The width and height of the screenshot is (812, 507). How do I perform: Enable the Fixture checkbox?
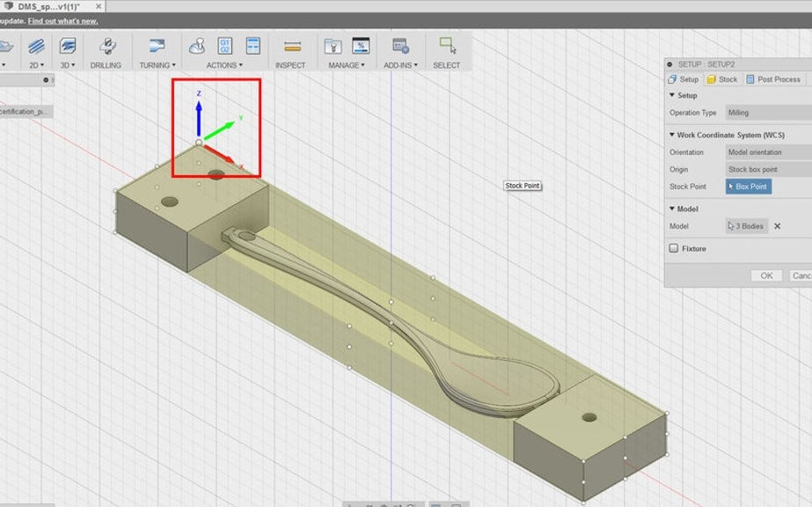pos(674,249)
